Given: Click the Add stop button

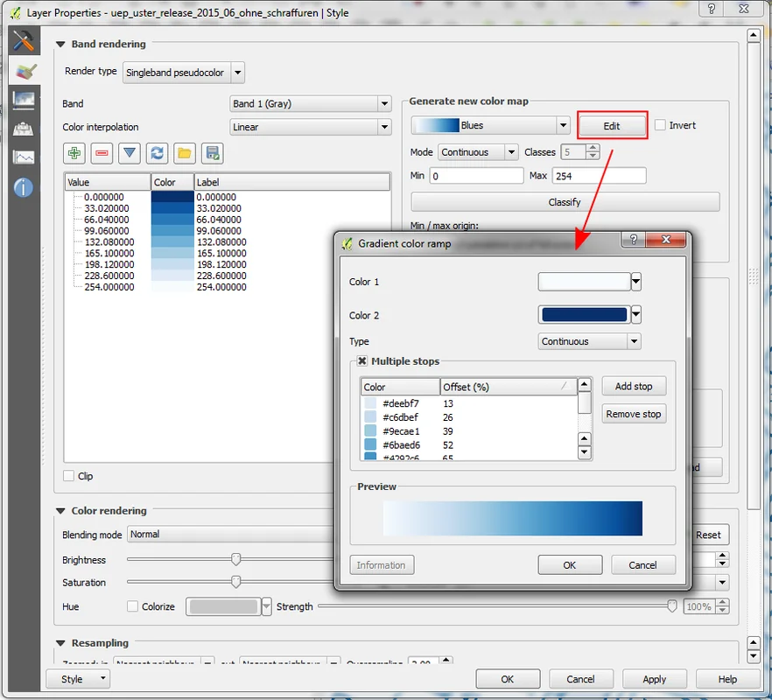Looking at the screenshot, I should point(634,386).
